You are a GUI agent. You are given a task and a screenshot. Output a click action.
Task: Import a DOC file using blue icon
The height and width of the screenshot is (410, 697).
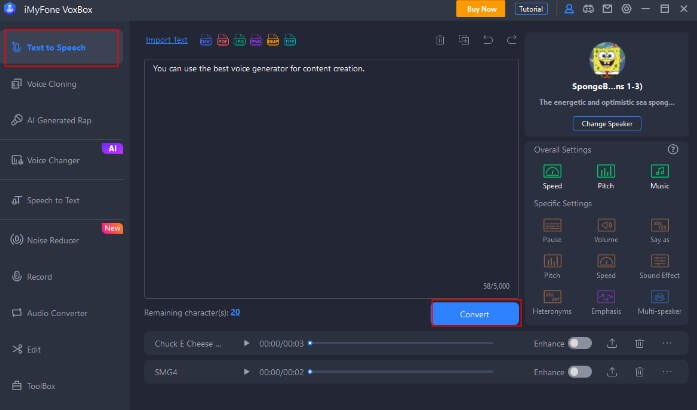[x=206, y=40]
